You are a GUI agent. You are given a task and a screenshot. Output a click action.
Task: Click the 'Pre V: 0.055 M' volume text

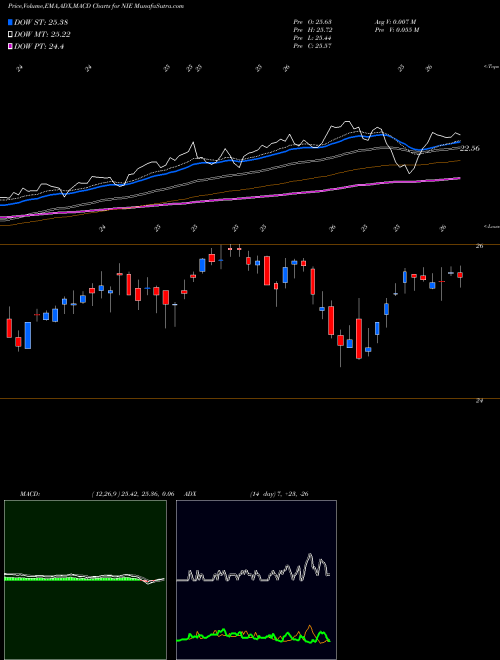click(396, 30)
